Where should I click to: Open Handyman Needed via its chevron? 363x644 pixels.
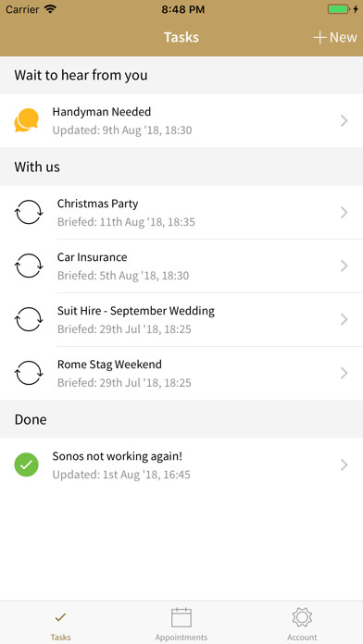click(x=344, y=120)
